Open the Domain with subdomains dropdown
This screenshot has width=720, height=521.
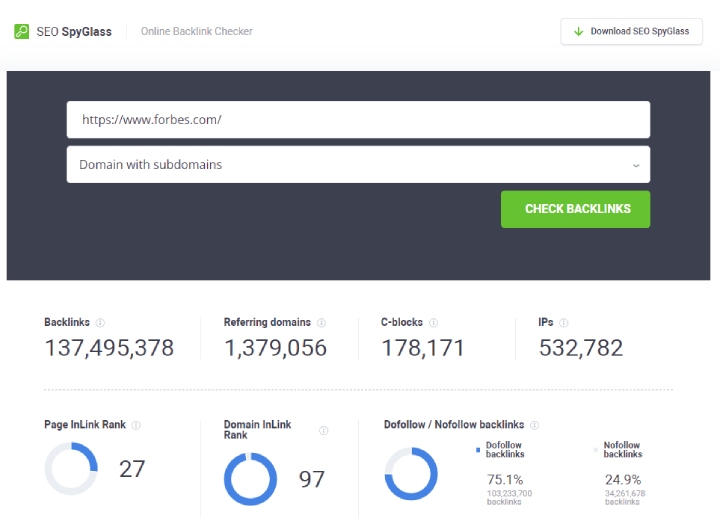[358, 164]
